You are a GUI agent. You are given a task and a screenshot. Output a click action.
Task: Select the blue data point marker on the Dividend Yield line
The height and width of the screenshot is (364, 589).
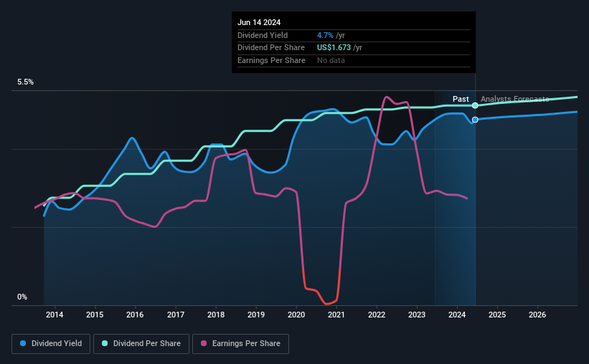click(x=475, y=120)
